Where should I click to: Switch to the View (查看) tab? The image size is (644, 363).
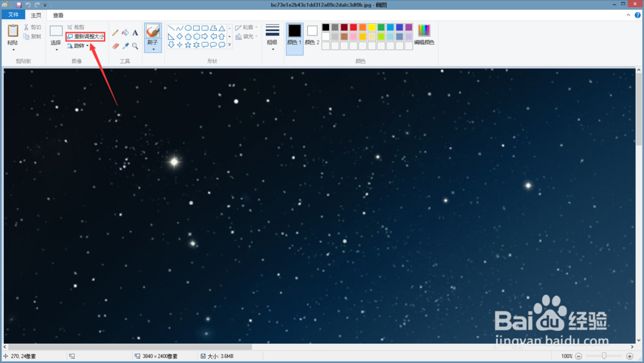pyautogui.click(x=59, y=15)
